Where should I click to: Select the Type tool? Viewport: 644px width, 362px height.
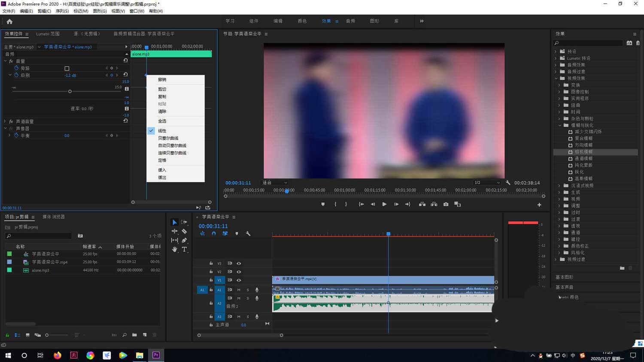click(184, 249)
